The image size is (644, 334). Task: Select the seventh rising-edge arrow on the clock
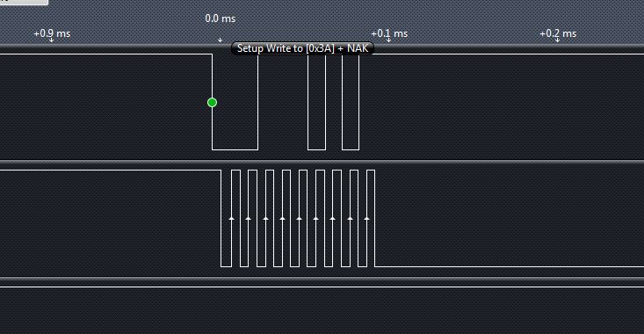pyautogui.click(x=333, y=219)
